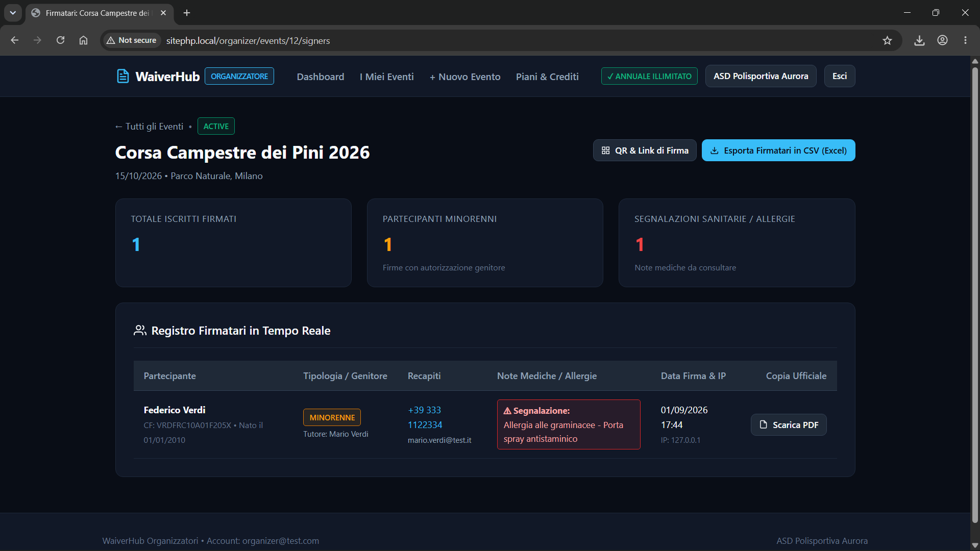Click the Segnalazione allergy alert box

pyautogui.click(x=569, y=424)
